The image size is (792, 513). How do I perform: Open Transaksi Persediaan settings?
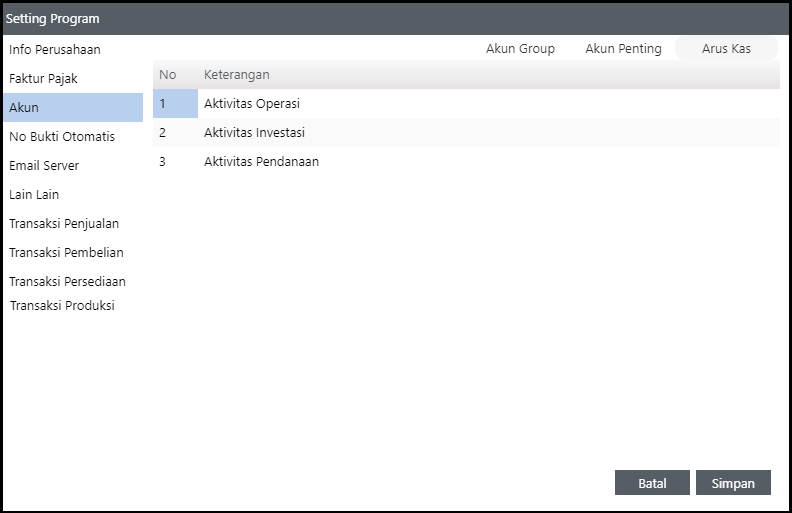click(x=67, y=281)
